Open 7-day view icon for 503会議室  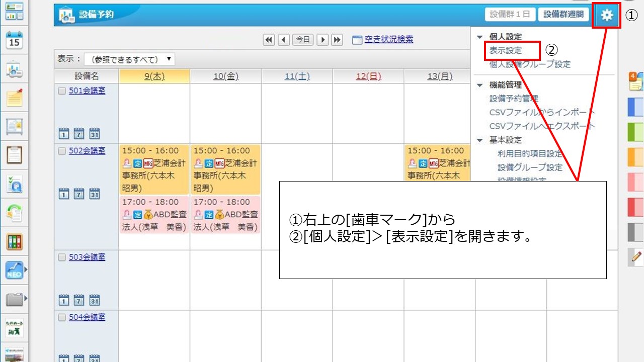pyautogui.click(x=79, y=300)
